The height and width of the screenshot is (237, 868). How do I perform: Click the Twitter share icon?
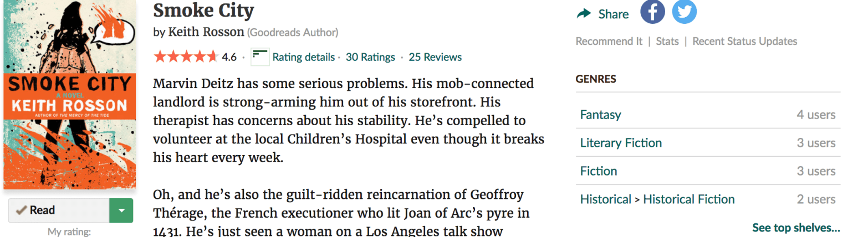(x=685, y=13)
